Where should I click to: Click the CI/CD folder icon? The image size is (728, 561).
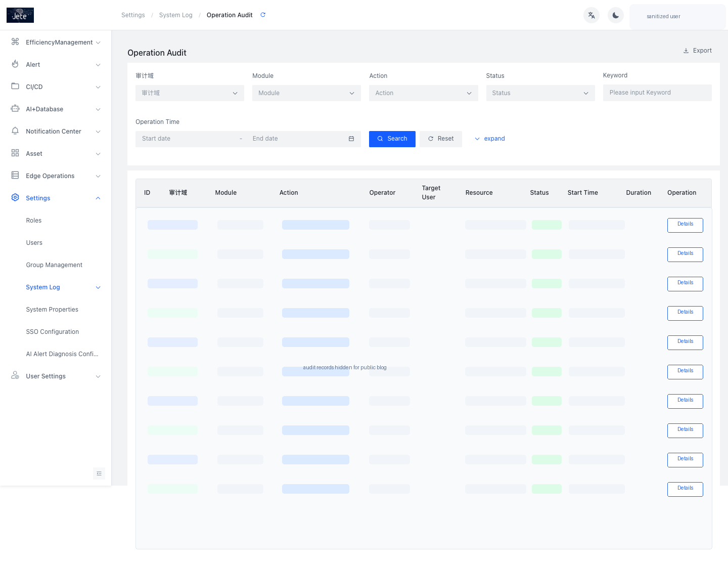tap(15, 87)
